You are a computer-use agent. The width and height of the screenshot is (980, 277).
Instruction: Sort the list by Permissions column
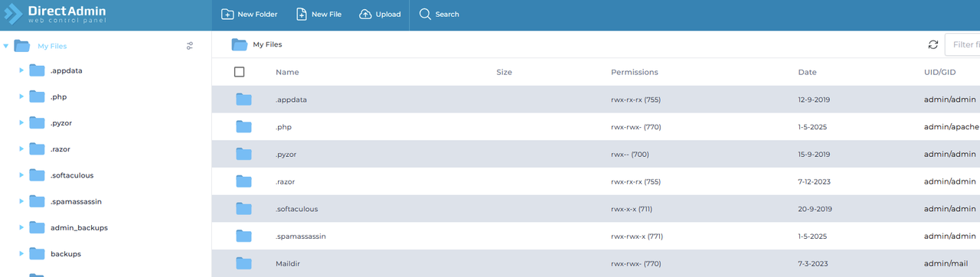(x=634, y=72)
